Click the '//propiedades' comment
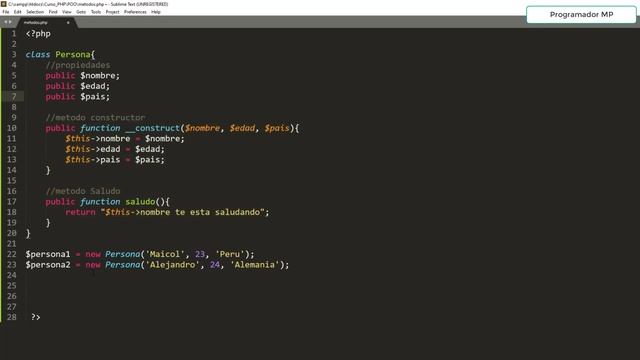This screenshot has height=360, width=640. pos(78,65)
